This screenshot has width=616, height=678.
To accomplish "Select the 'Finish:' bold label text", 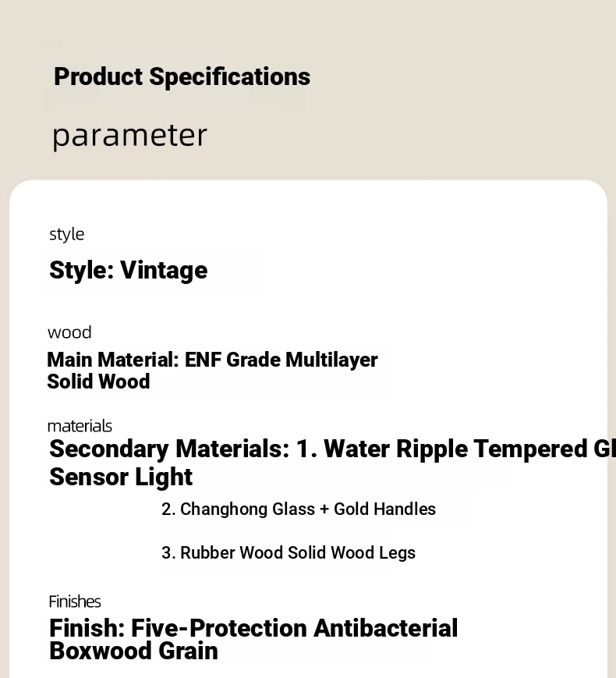I will click(86, 628).
